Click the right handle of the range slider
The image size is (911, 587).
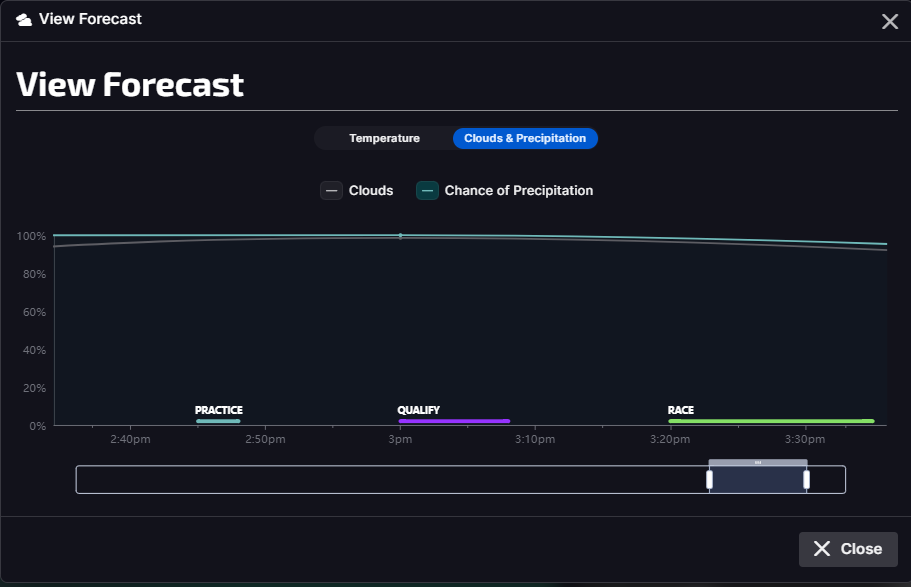click(x=806, y=479)
